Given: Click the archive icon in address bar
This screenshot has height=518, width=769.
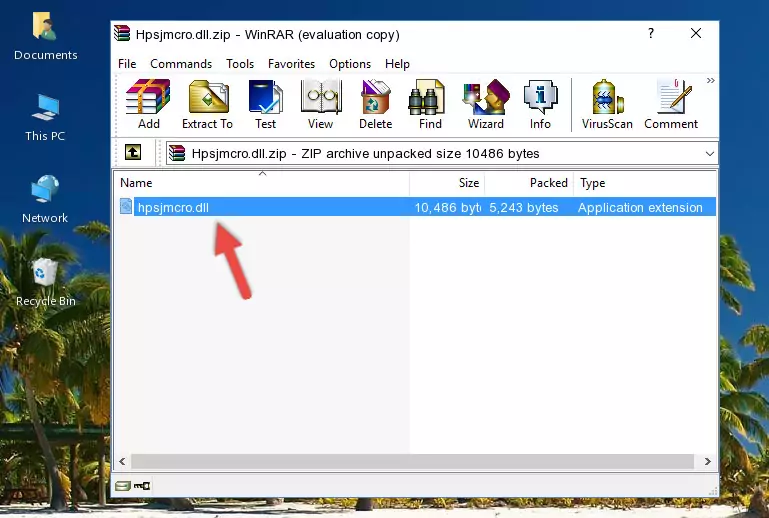Looking at the screenshot, I should pos(177,153).
